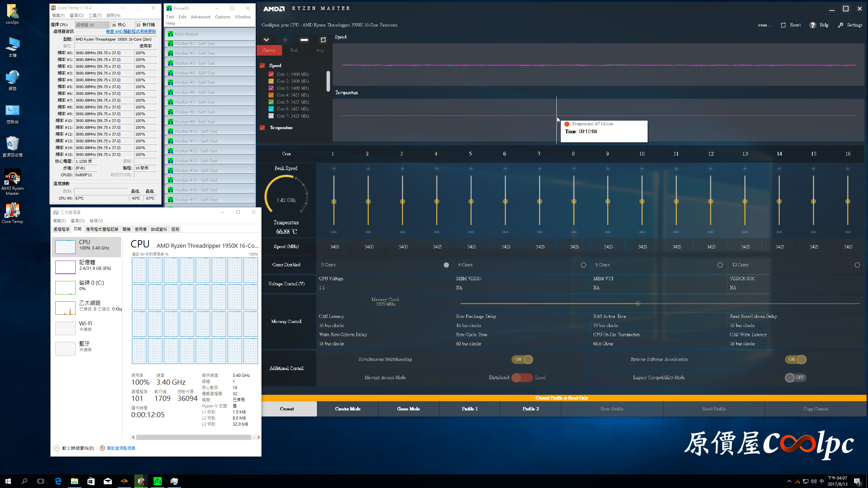The height and width of the screenshot is (488, 868).
Task: Click the Reset icon in Ryzen Master
Action: [783, 25]
